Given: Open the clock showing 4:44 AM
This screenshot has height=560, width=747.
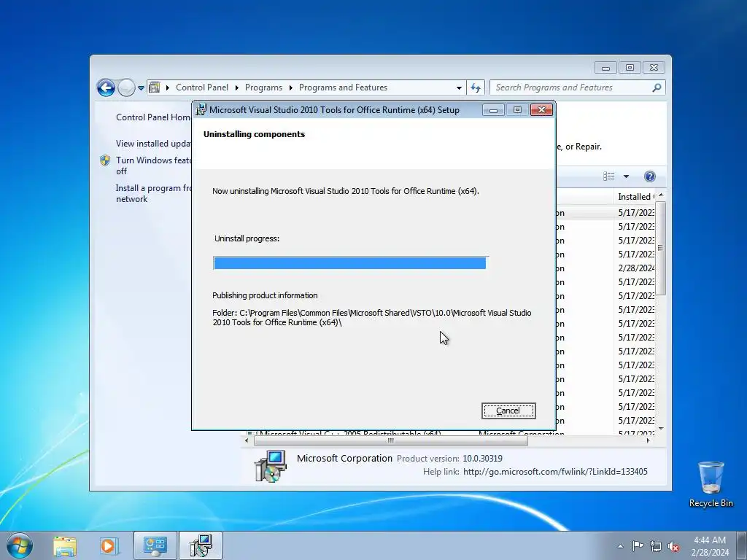Looking at the screenshot, I should pos(710,545).
